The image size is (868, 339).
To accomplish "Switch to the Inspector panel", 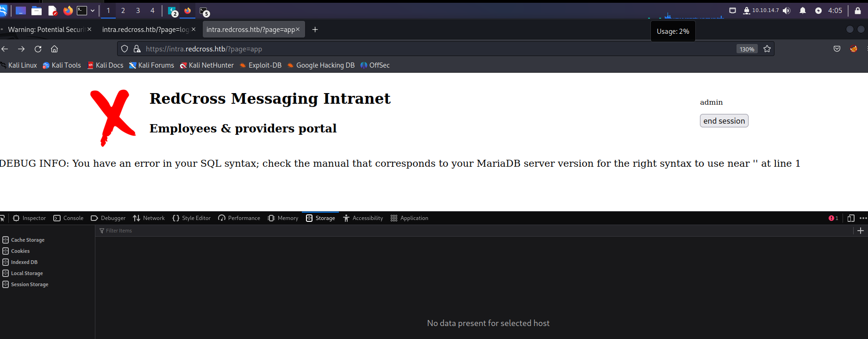I will 29,218.
